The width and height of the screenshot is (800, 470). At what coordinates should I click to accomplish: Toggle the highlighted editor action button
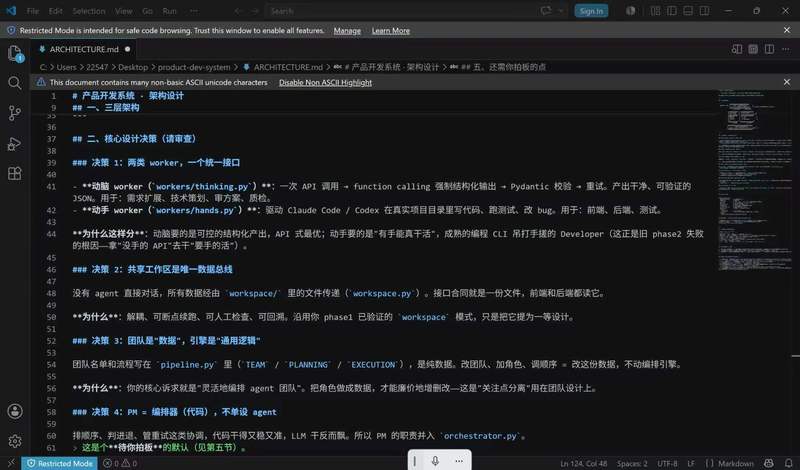tap(753, 49)
